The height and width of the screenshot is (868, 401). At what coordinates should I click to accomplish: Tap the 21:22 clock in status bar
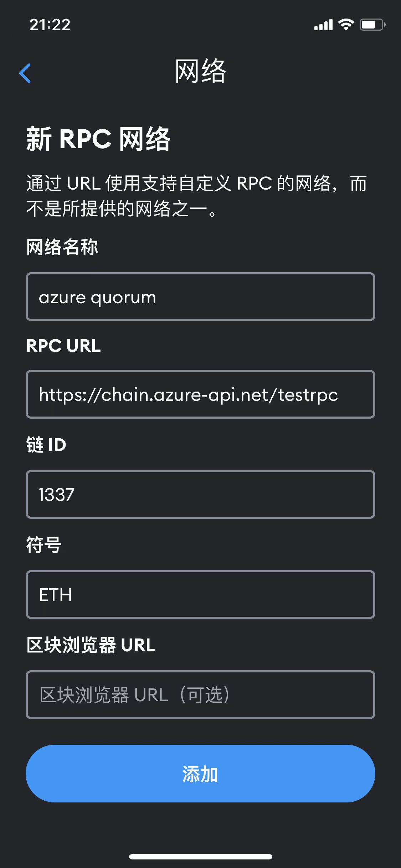tap(50, 25)
